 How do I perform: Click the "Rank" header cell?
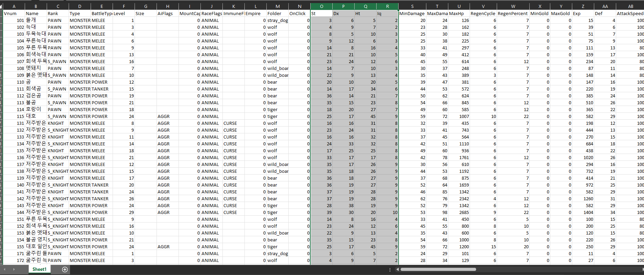(58, 14)
